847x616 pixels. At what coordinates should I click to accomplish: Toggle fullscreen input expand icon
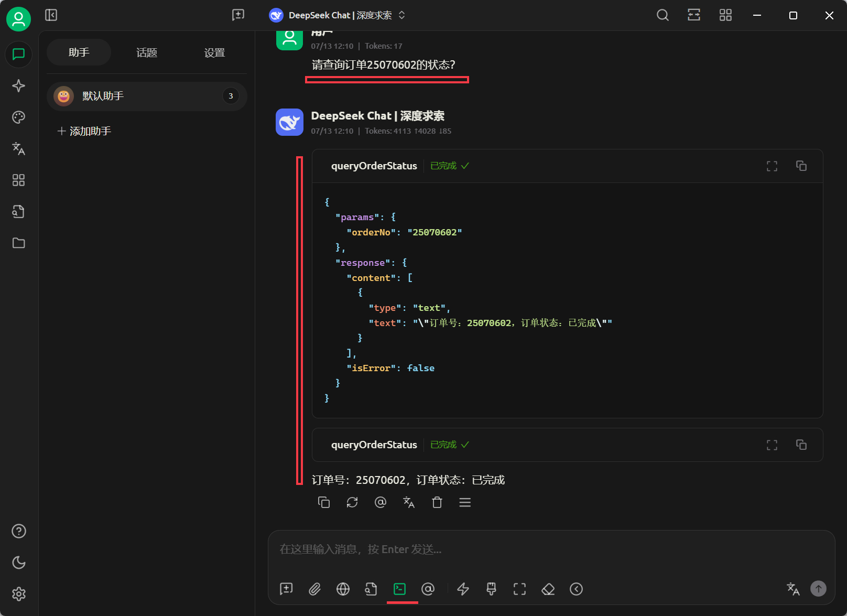519,589
